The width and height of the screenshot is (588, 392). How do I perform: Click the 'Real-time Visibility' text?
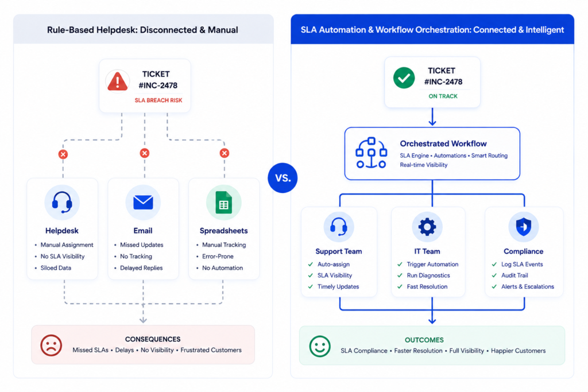click(x=423, y=165)
